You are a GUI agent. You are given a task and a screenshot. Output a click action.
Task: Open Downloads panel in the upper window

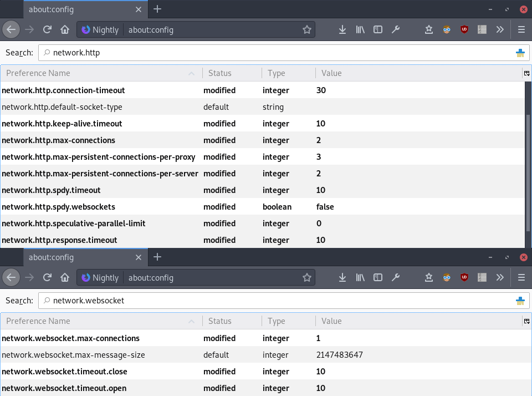click(342, 29)
